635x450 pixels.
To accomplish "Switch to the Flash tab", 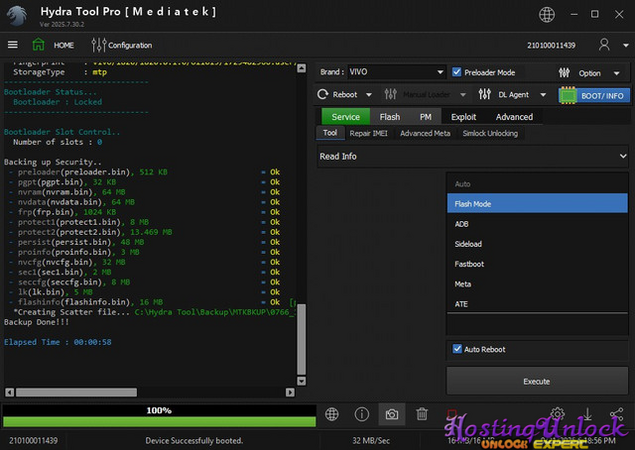I will tap(389, 117).
